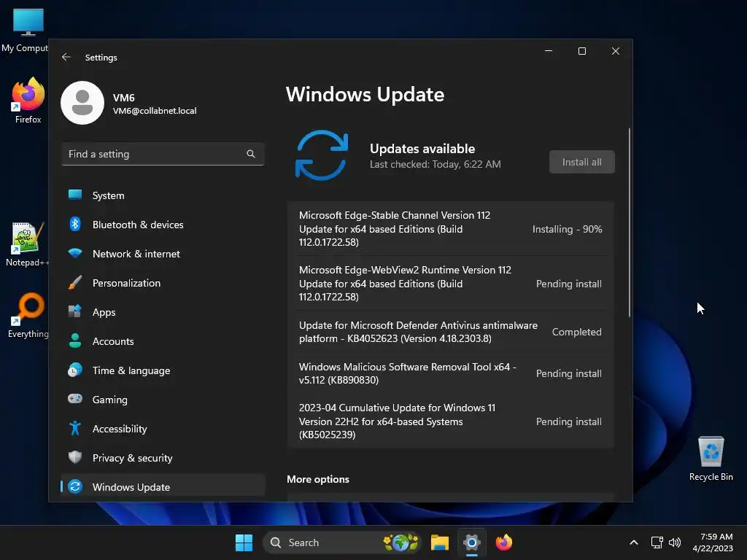Click the taskbar Search box
747x560 pixels.
[x=342, y=542]
